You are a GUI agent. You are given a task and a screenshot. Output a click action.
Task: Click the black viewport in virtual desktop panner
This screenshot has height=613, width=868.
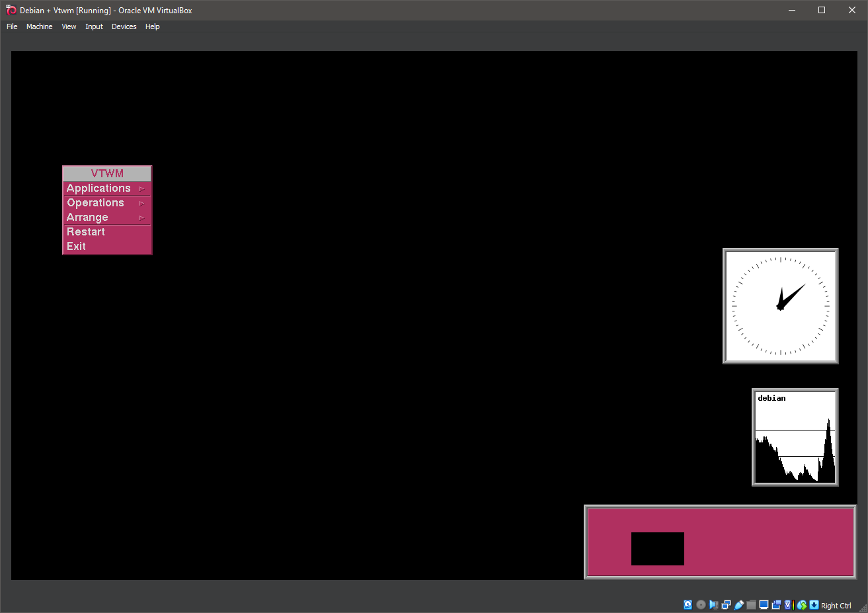coord(657,549)
